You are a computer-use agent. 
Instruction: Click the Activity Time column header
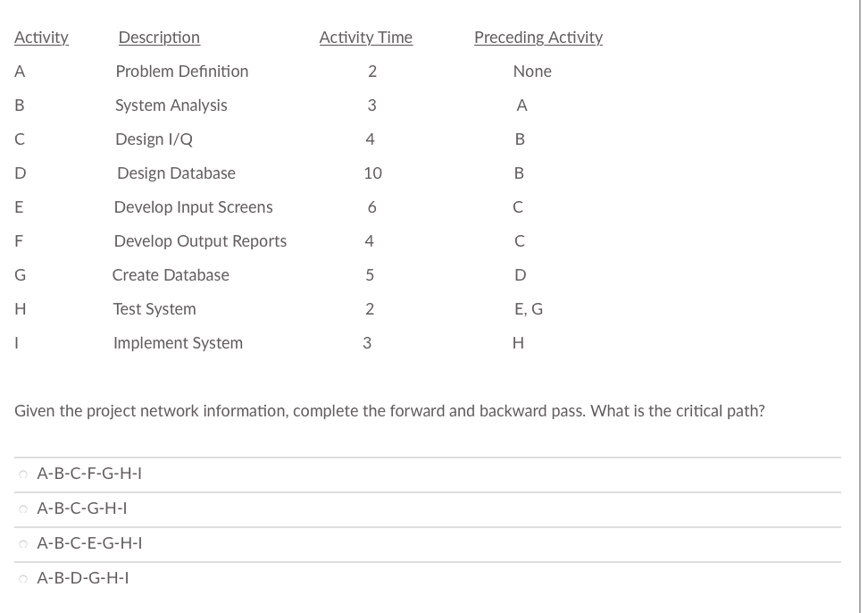click(x=366, y=38)
